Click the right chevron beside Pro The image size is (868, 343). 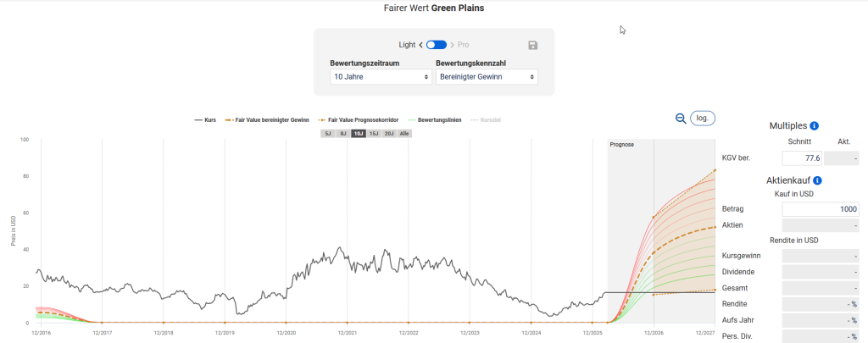pyautogui.click(x=452, y=45)
